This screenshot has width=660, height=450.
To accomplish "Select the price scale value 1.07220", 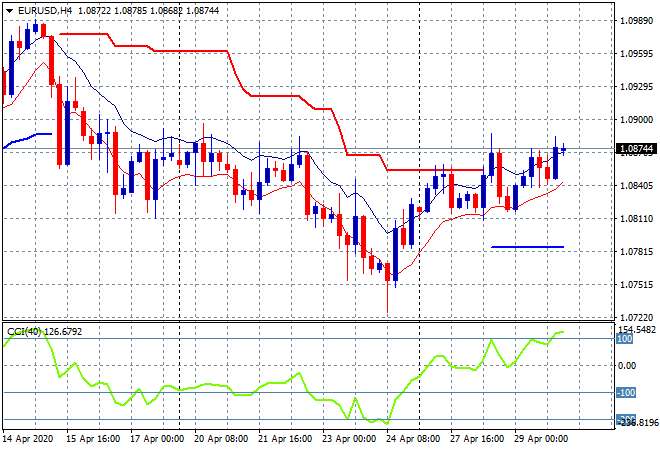I will pyautogui.click(x=637, y=317).
